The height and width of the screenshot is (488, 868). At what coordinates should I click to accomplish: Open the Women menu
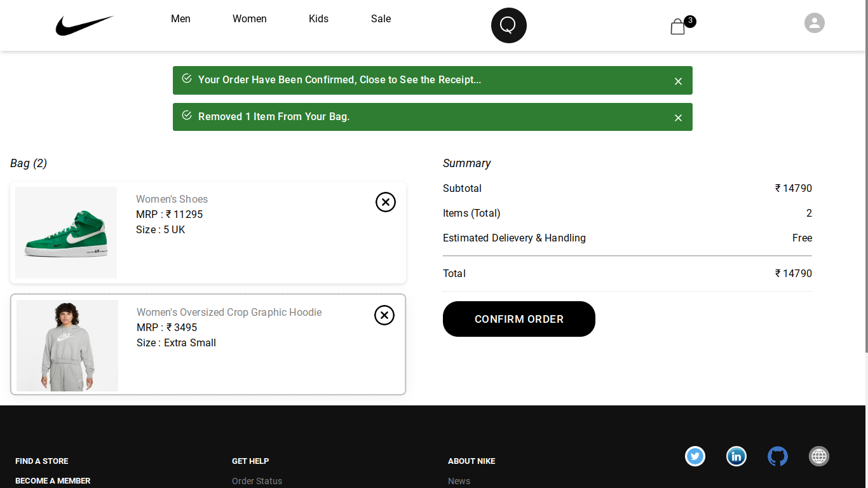coord(250,19)
